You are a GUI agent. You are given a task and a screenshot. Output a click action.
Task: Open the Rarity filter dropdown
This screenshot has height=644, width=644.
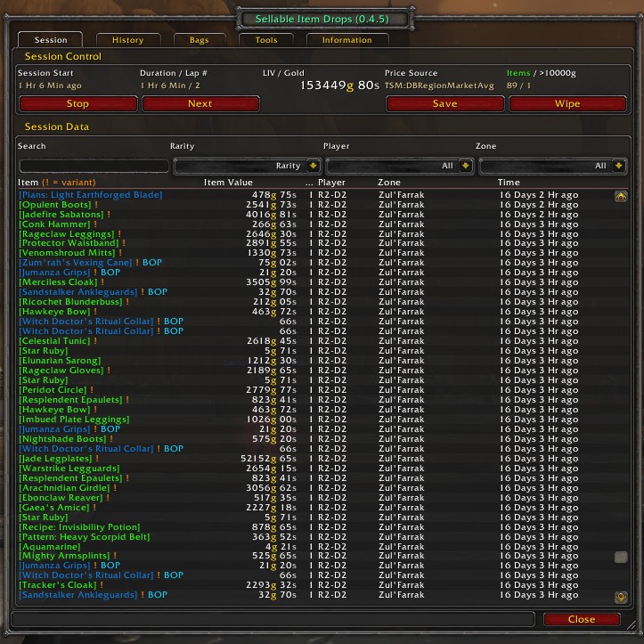coord(248,166)
